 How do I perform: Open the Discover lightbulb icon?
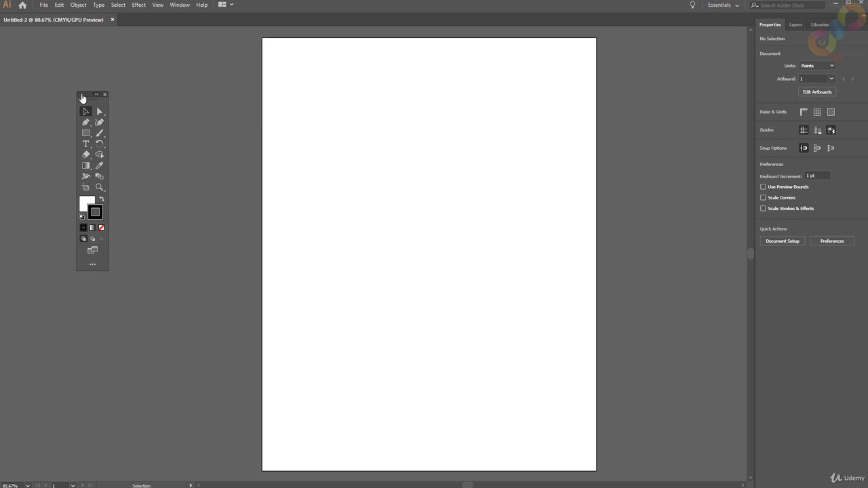(x=692, y=5)
